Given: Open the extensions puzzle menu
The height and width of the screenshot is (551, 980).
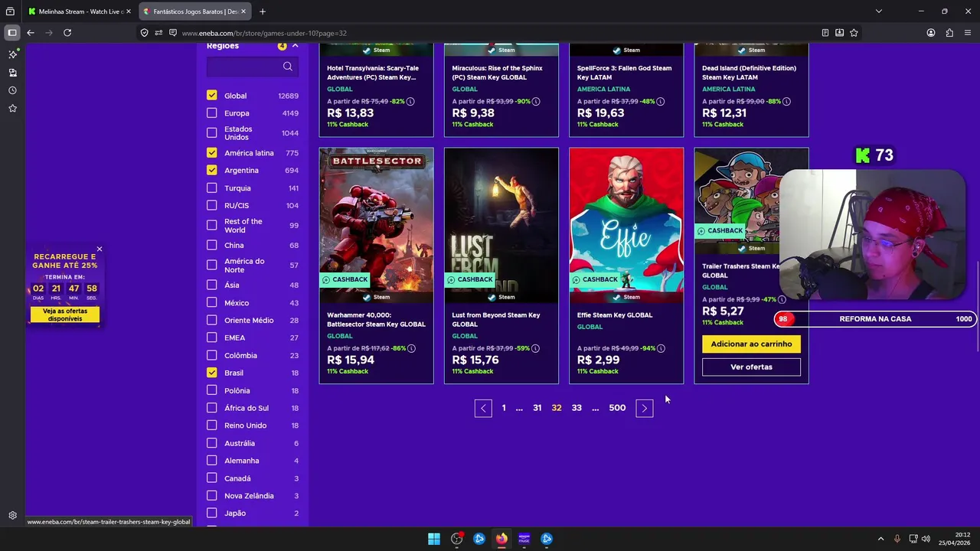Looking at the screenshot, I should point(949,33).
